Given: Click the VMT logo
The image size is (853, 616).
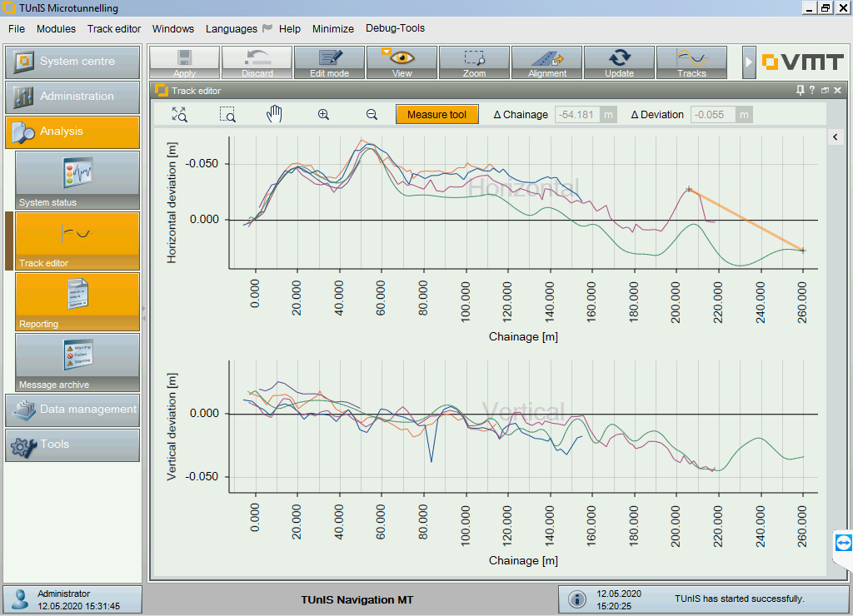Looking at the screenshot, I should (802, 62).
